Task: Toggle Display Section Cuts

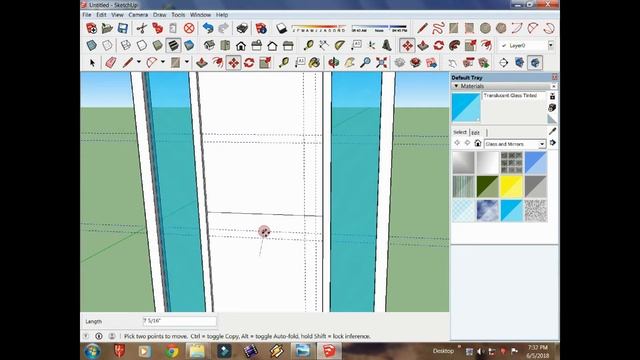Action: point(535,63)
